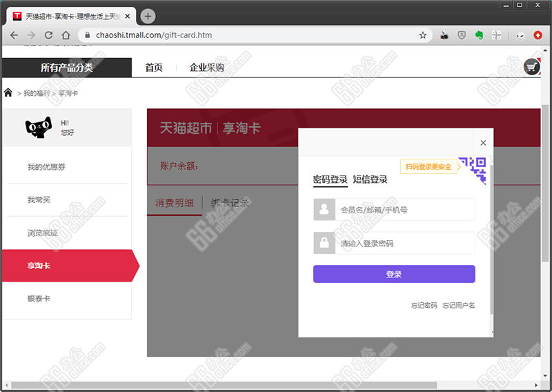The image size is (552, 392).
Task: Click the horizontal scrollbar's right arrow
Action: (x=536, y=385)
